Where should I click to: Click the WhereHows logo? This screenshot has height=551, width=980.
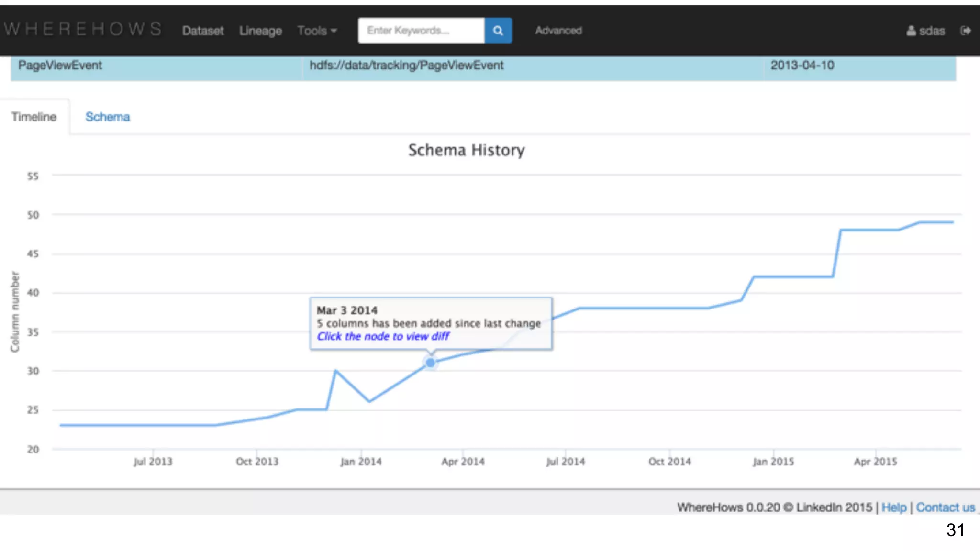82,29
